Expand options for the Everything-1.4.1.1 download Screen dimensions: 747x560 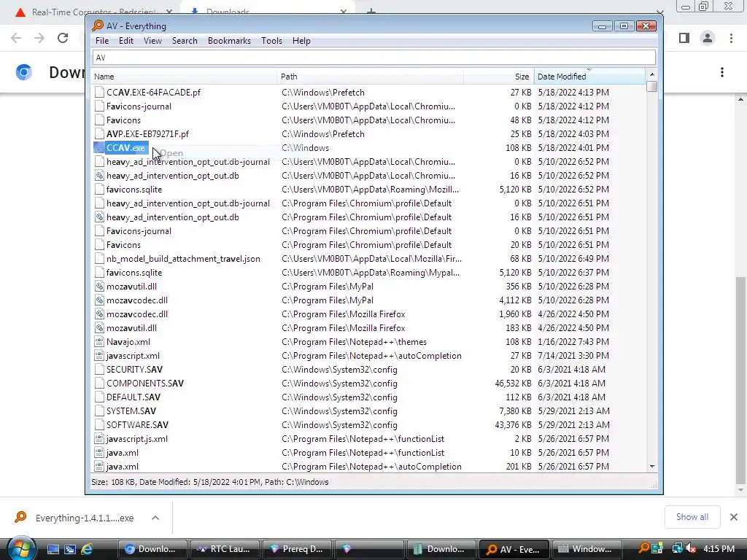click(155, 518)
